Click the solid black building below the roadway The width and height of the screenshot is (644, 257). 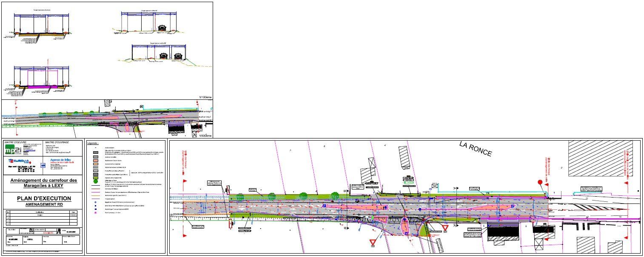point(503,232)
